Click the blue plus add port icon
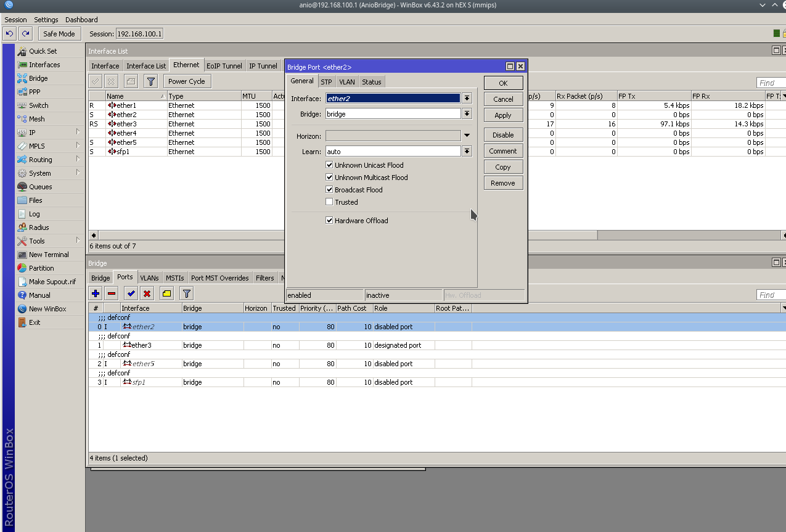 click(96, 293)
